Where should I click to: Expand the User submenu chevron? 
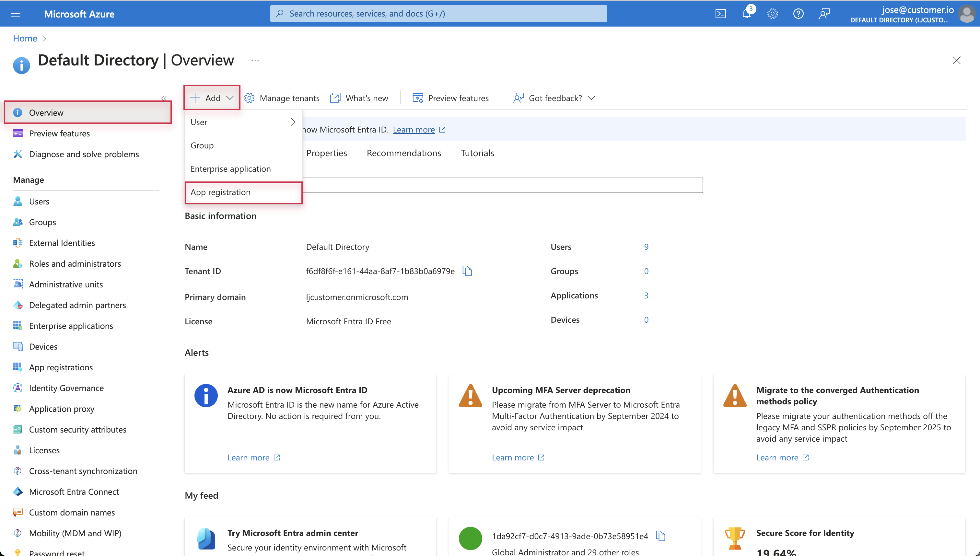pyautogui.click(x=293, y=122)
